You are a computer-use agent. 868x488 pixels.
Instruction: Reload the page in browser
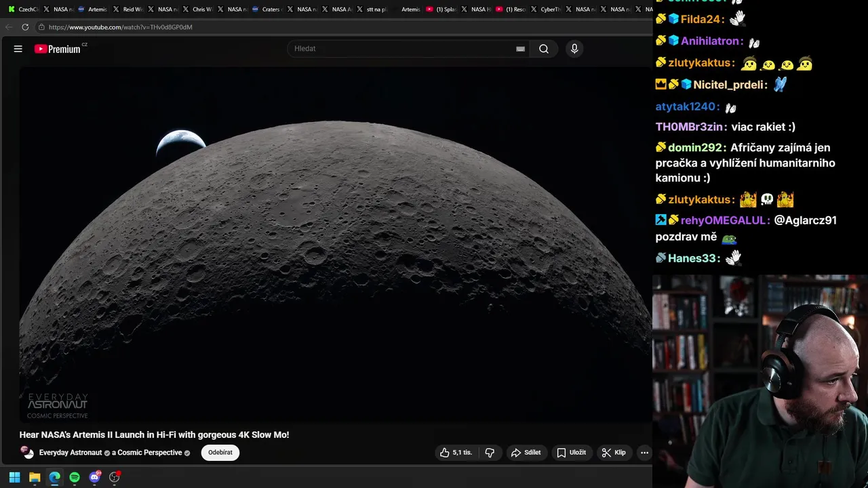coord(25,27)
